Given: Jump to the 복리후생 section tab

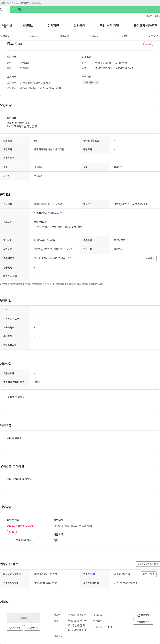Looking at the screenshot, I should 94,36.
